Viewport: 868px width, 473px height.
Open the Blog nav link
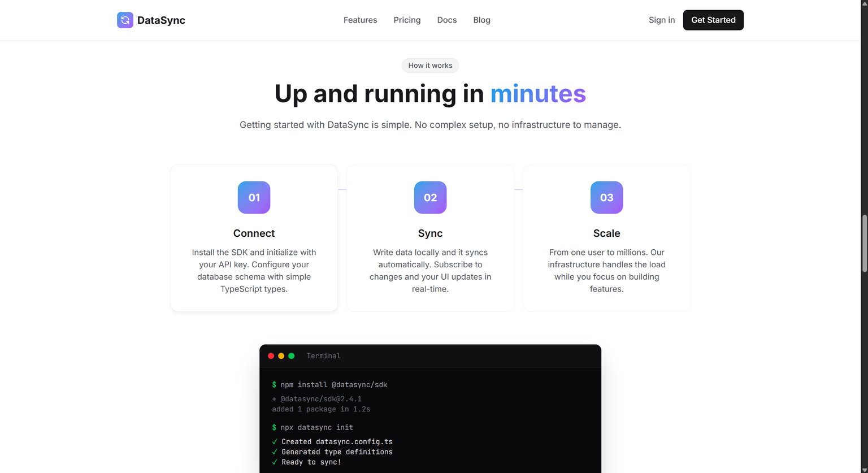(x=481, y=20)
